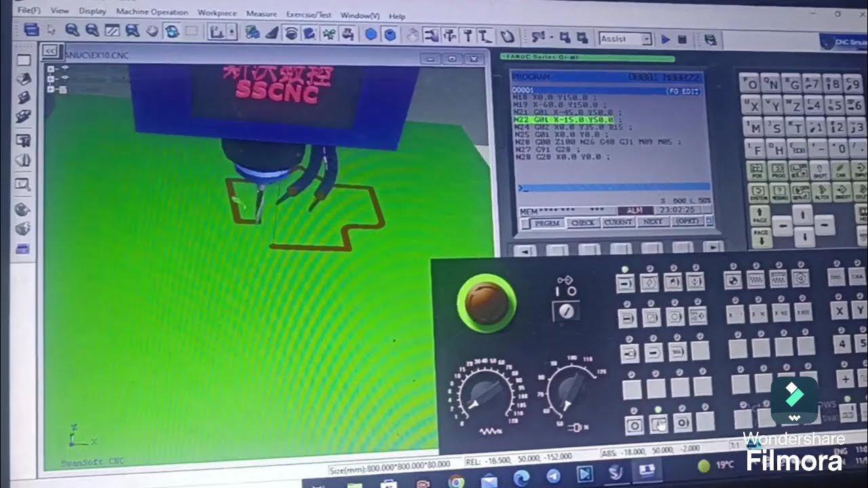Expand the third tree node in 3D view
This screenshot has width=868, height=488.
click(52, 89)
